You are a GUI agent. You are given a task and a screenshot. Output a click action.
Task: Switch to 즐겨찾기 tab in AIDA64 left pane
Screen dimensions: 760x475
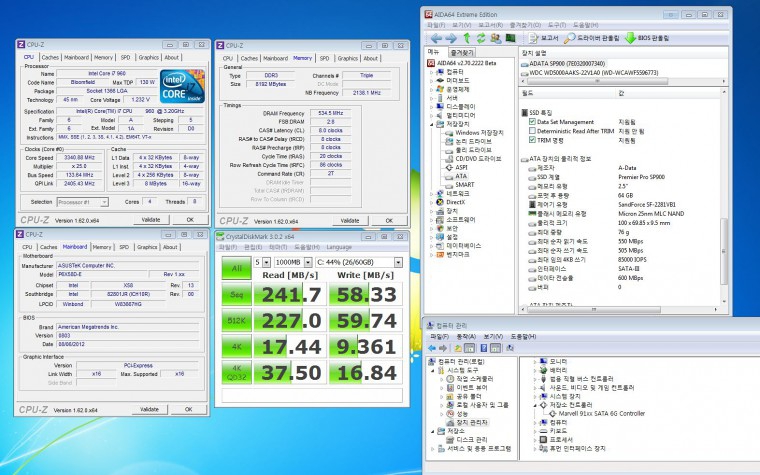462,52
